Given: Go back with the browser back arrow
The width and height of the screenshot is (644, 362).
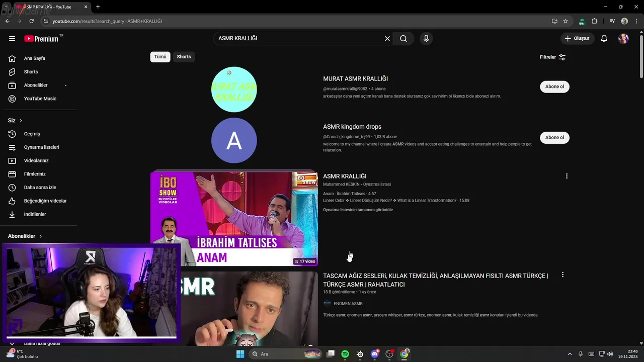Looking at the screenshot, I should tap(7, 21).
